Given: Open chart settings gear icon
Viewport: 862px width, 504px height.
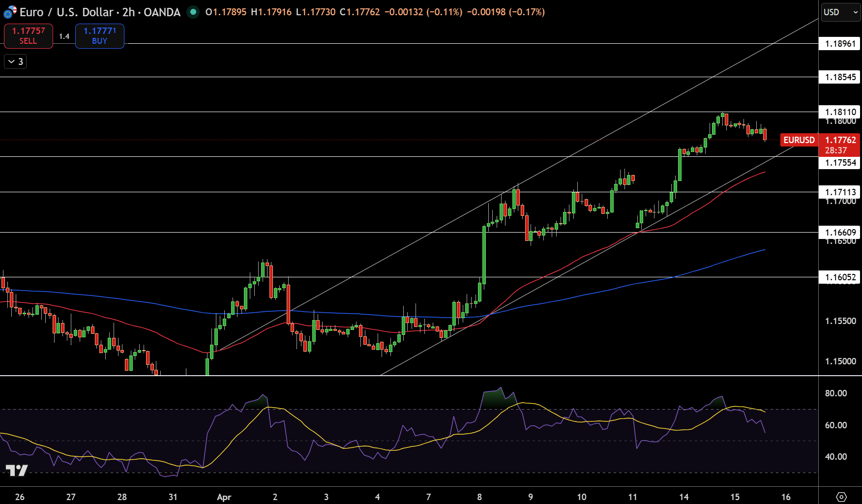Looking at the screenshot, I should point(841,497).
